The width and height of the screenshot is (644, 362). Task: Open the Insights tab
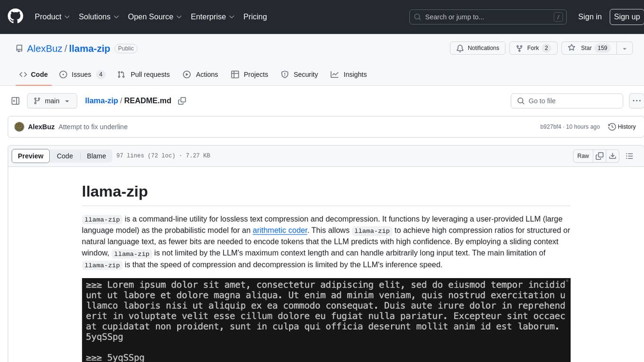point(349,74)
